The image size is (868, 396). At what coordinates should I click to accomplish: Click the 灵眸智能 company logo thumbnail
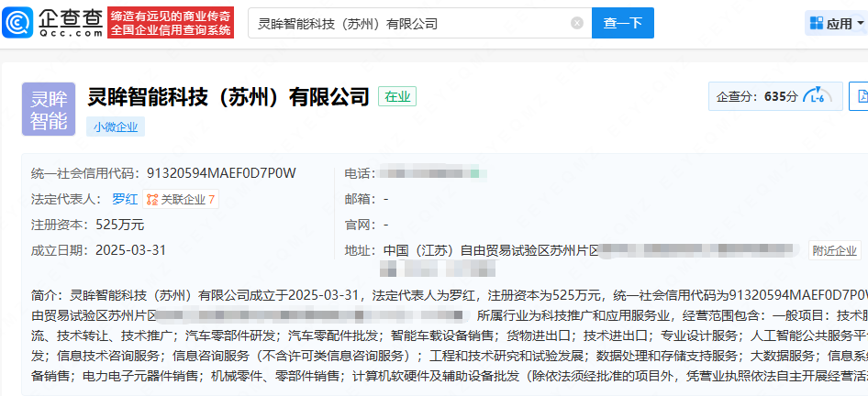[49, 109]
